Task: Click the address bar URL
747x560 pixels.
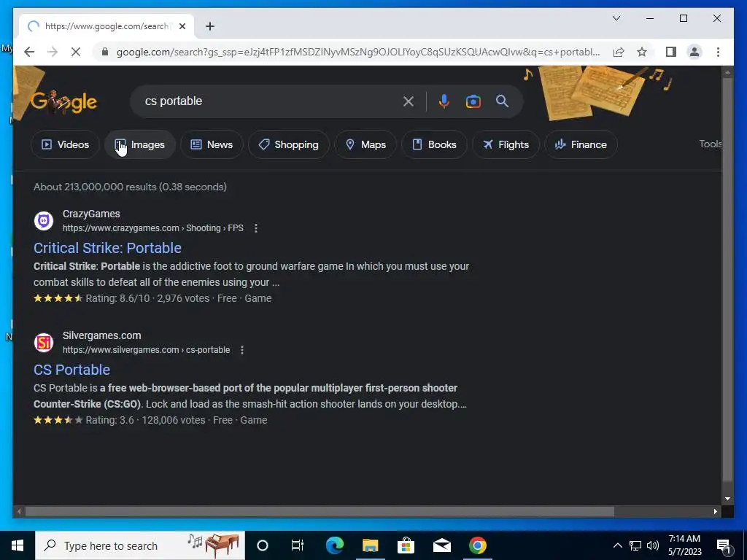Action: pos(357,52)
